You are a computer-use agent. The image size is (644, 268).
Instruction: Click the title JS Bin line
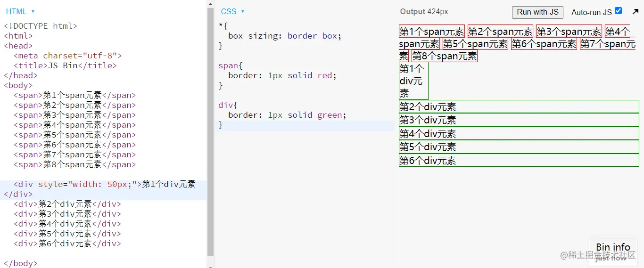(x=65, y=65)
